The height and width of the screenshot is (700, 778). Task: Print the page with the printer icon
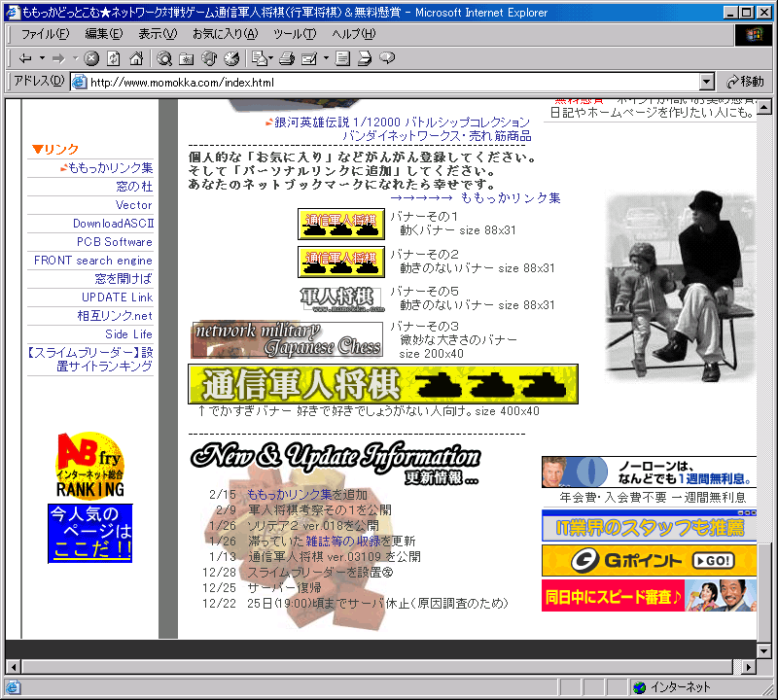coord(287,58)
